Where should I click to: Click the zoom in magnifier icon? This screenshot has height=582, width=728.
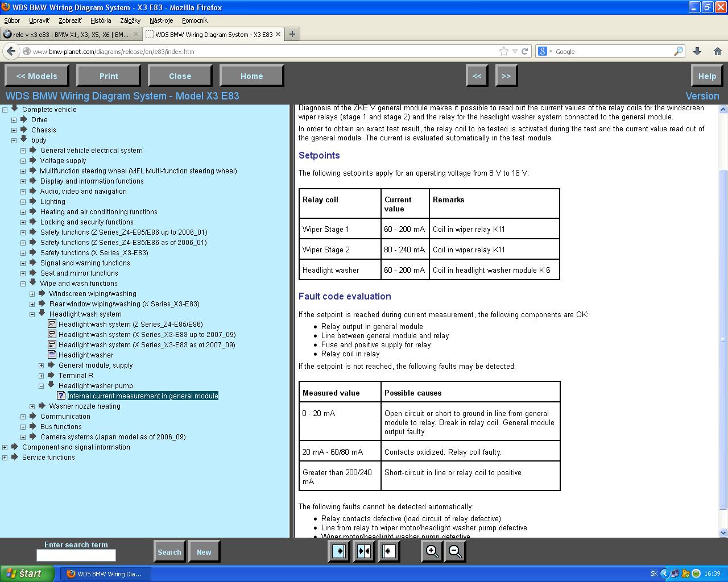[432, 551]
